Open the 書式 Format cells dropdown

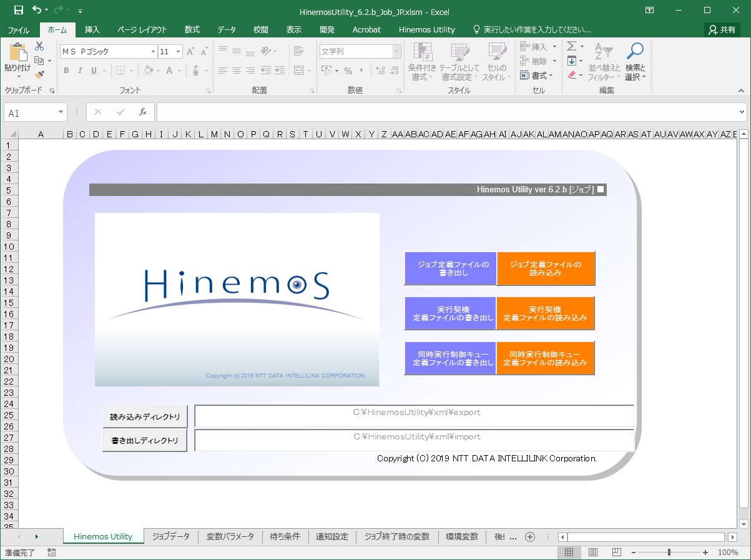(536, 76)
